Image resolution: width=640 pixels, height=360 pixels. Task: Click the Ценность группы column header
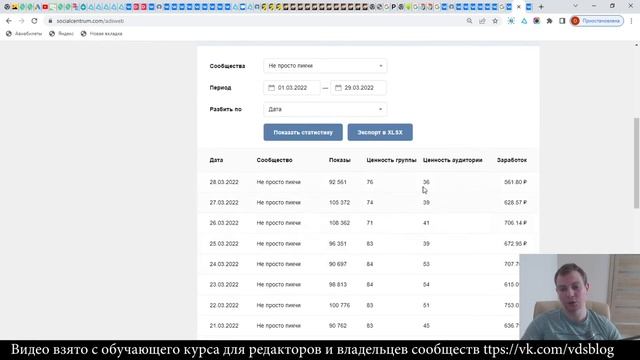coord(391,160)
